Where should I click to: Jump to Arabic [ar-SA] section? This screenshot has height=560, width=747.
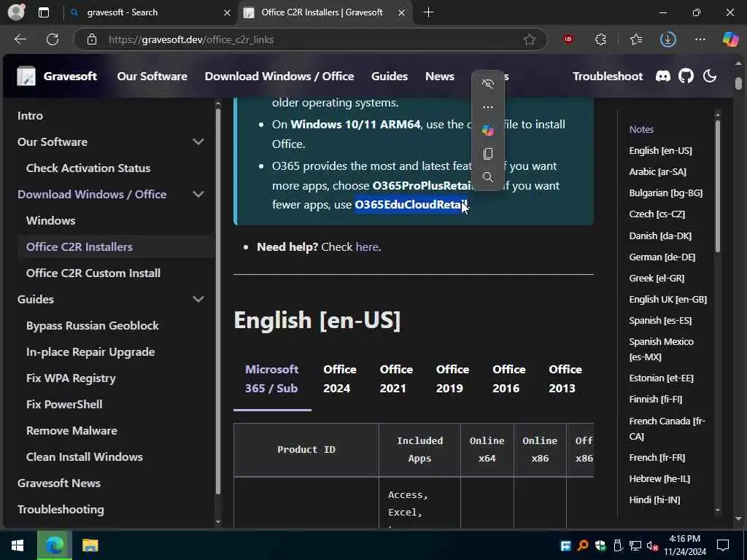(657, 172)
